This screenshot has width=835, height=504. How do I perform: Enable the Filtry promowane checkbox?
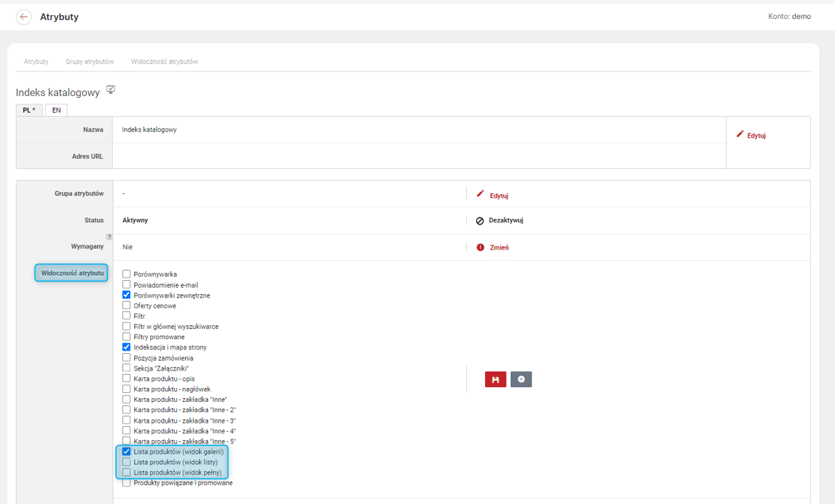[x=127, y=337]
